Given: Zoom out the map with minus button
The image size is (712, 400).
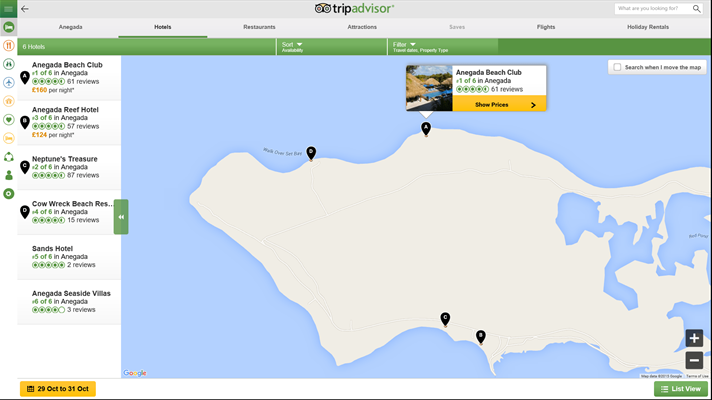Looking at the screenshot, I should coord(694,360).
